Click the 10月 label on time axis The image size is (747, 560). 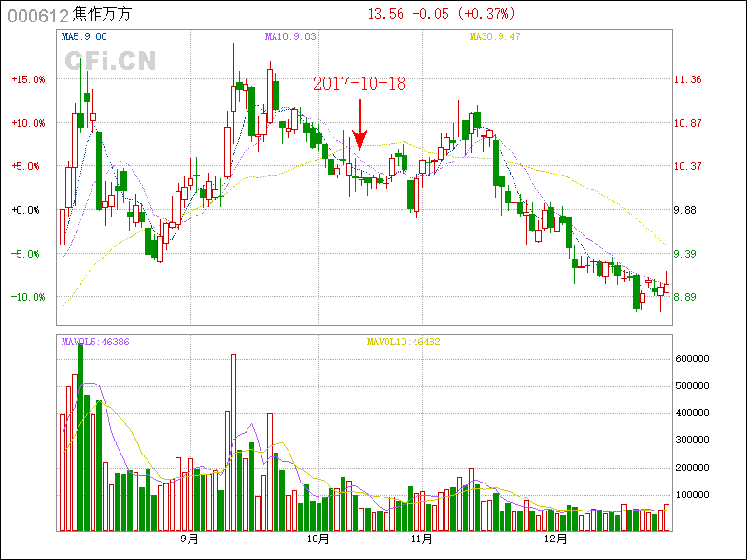coord(318,539)
